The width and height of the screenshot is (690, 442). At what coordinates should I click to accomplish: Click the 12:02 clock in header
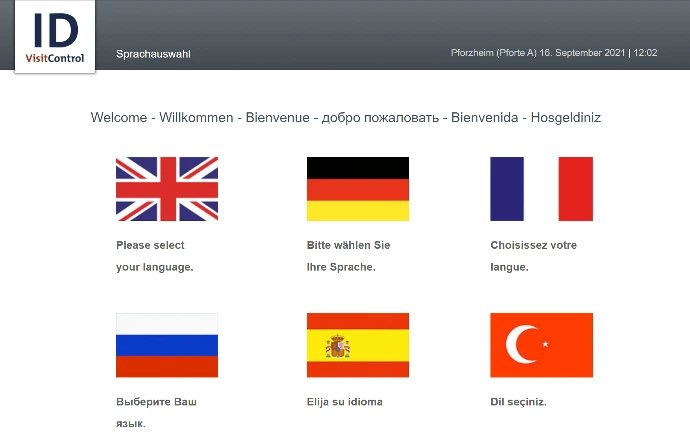click(x=645, y=52)
